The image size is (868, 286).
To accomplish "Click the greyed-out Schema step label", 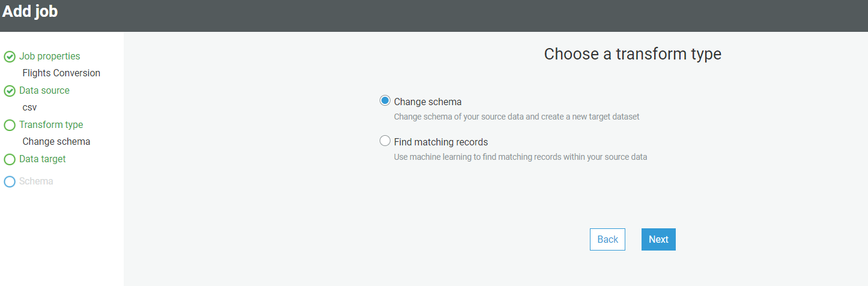I will [36, 181].
